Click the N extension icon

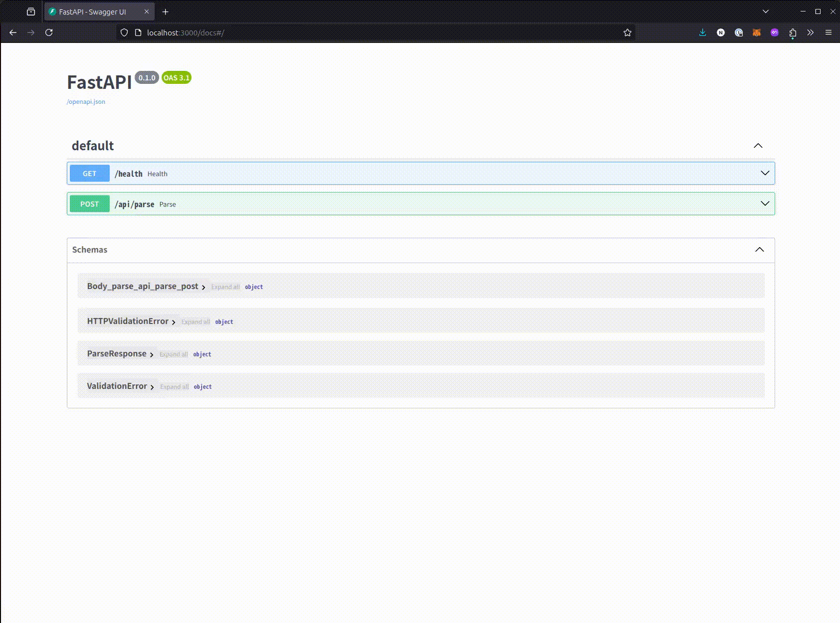[x=721, y=32]
